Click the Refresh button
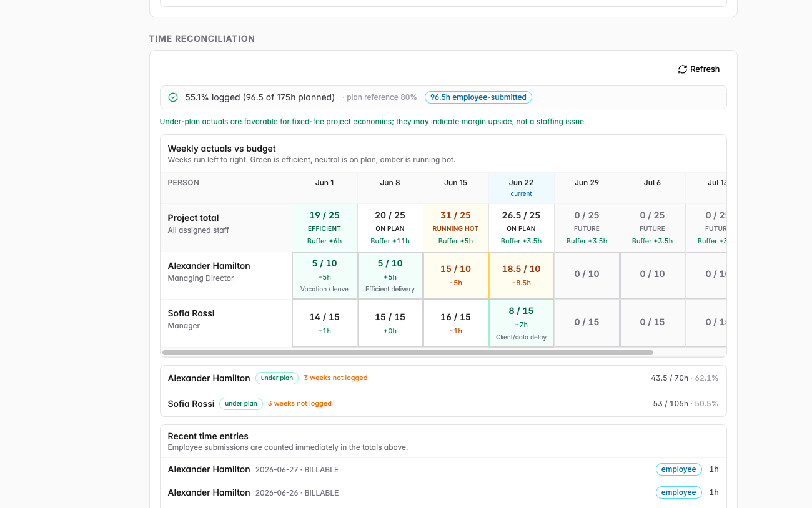Screen dimensions: 812x508 (x=699, y=69)
